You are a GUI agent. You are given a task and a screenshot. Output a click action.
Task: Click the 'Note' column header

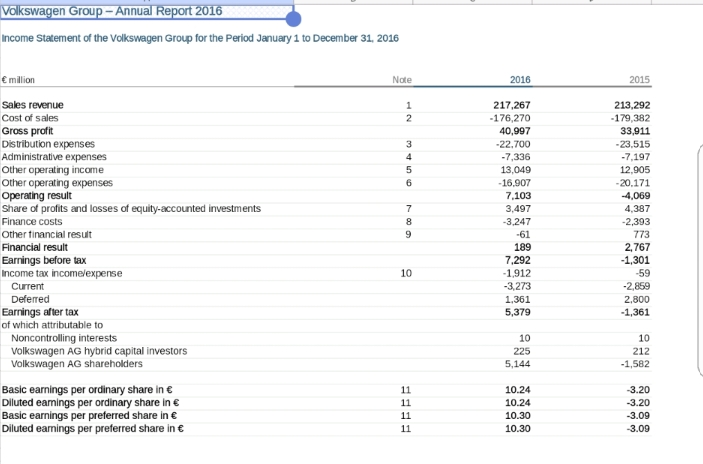[x=402, y=80]
